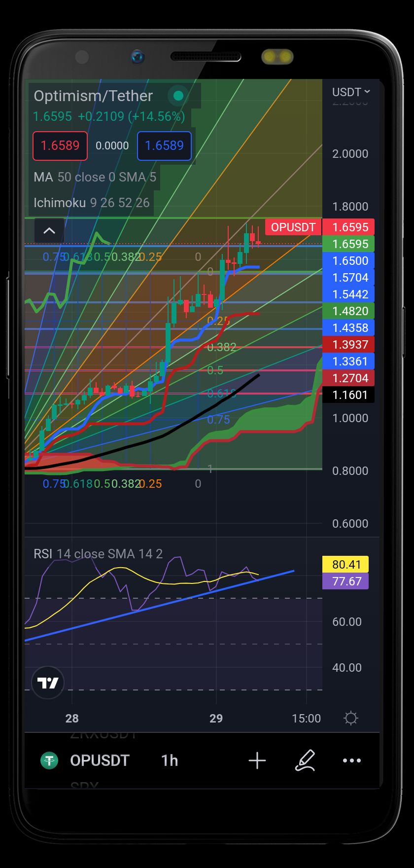The image size is (414, 868).
Task: Tap the Tether coin icon
Action: click(x=49, y=760)
